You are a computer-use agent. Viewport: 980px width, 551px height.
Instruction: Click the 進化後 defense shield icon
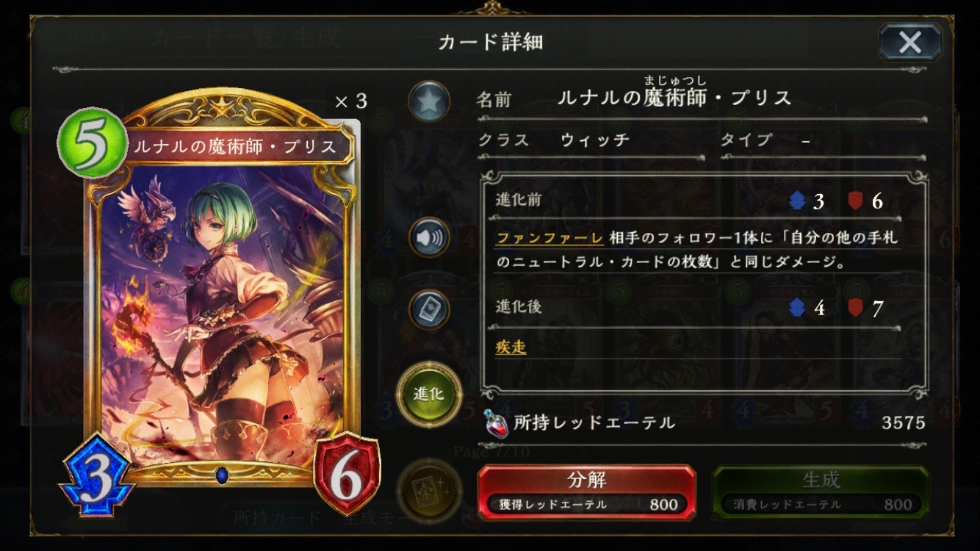point(855,307)
